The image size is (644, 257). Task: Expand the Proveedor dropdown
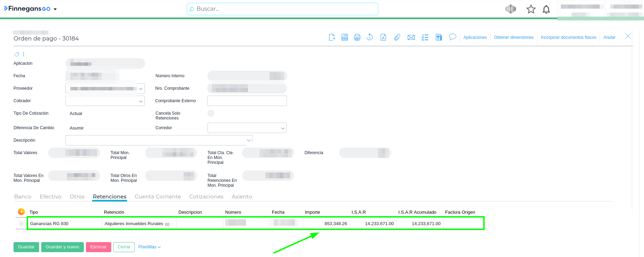point(141,89)
